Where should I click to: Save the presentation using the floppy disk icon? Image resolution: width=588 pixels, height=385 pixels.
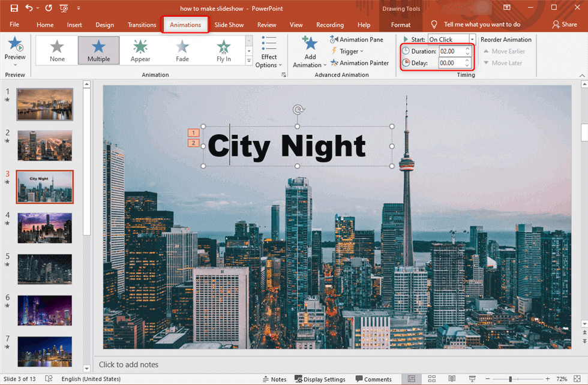click(x=14, y=8)
